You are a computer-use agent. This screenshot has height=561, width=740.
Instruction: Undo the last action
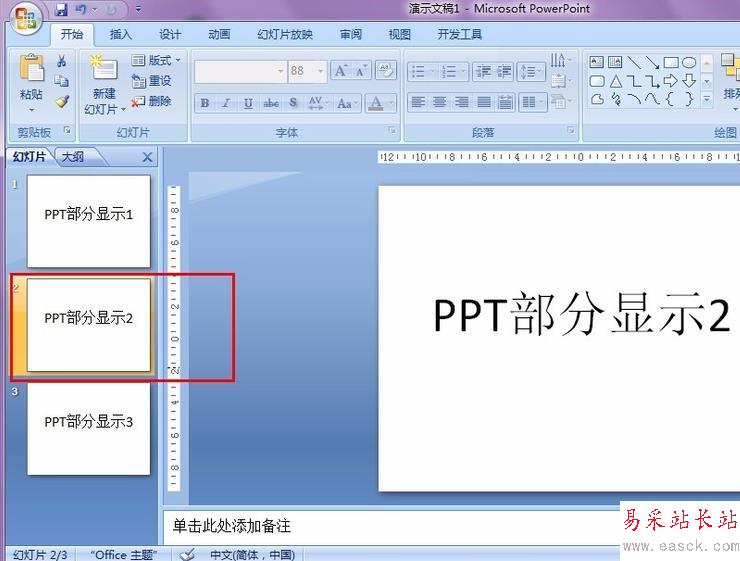click(x=81, y=9)
